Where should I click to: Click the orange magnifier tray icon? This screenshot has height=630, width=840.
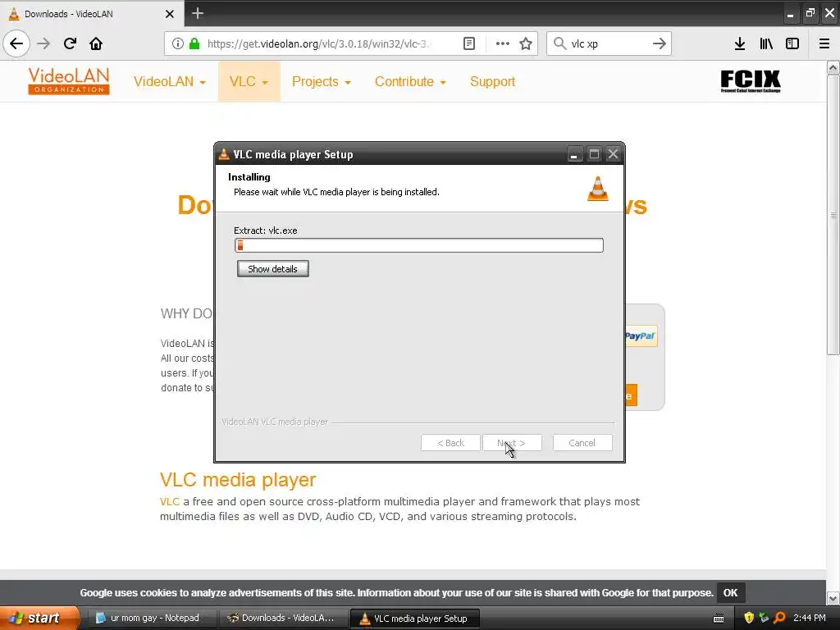(779, 618)
